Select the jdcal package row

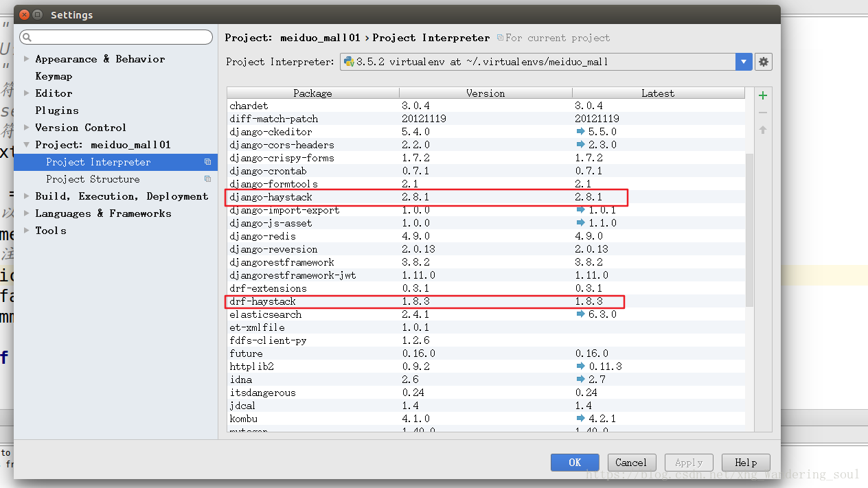point(486,406)
